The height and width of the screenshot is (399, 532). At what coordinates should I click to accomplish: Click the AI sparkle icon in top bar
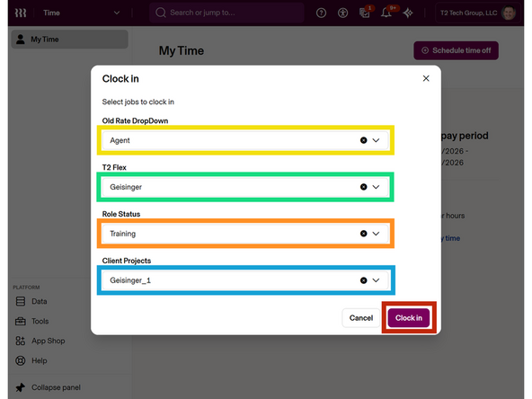pos(408,13)
